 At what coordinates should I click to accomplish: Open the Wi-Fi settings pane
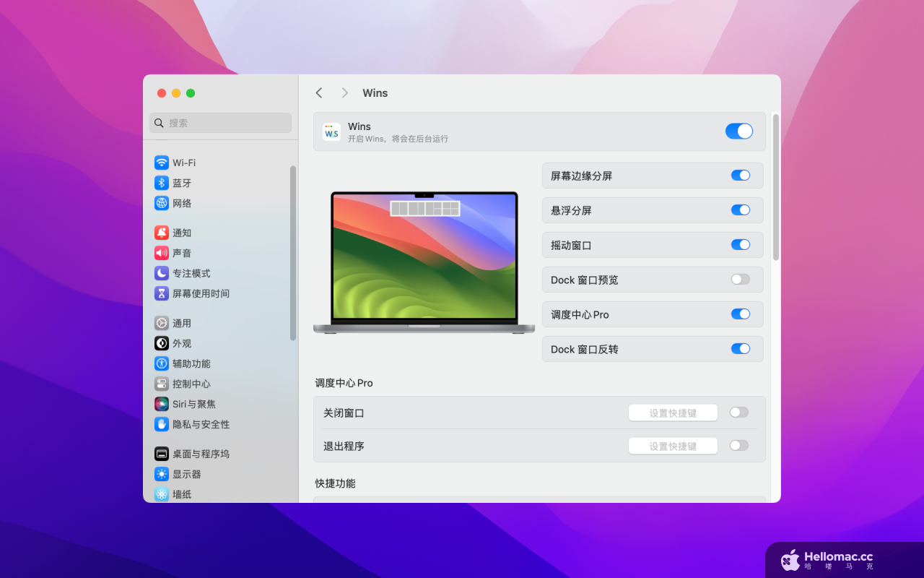pos(220,163)
